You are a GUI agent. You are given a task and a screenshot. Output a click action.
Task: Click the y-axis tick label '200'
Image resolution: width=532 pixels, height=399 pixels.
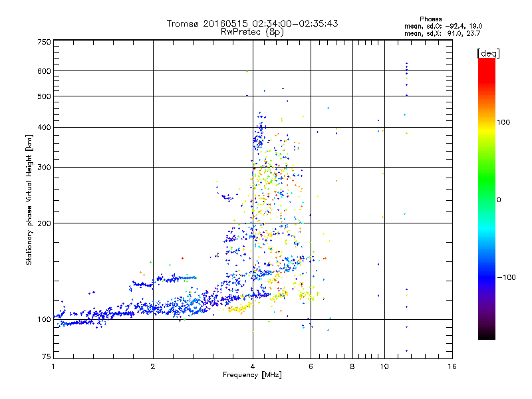click(44, 223)
